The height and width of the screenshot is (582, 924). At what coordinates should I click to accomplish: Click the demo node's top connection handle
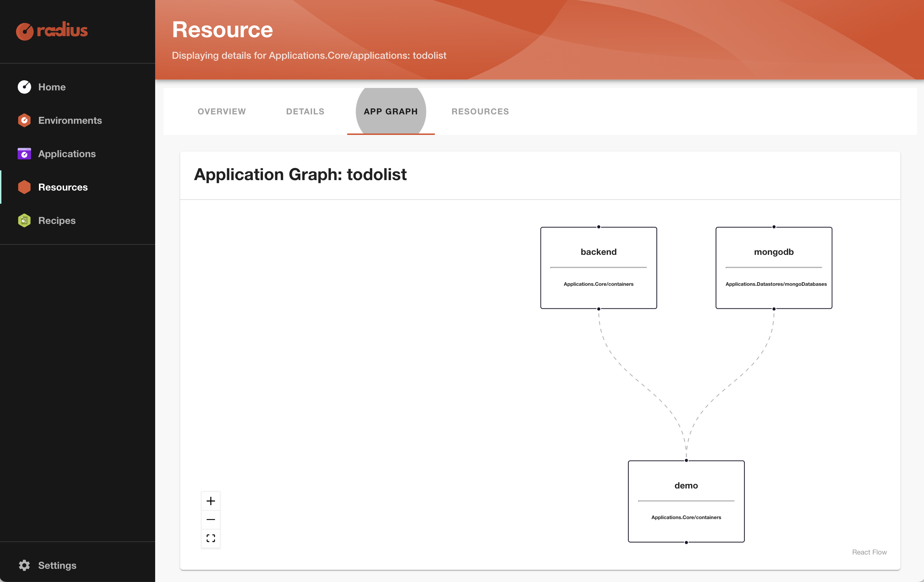pos(686,460)
